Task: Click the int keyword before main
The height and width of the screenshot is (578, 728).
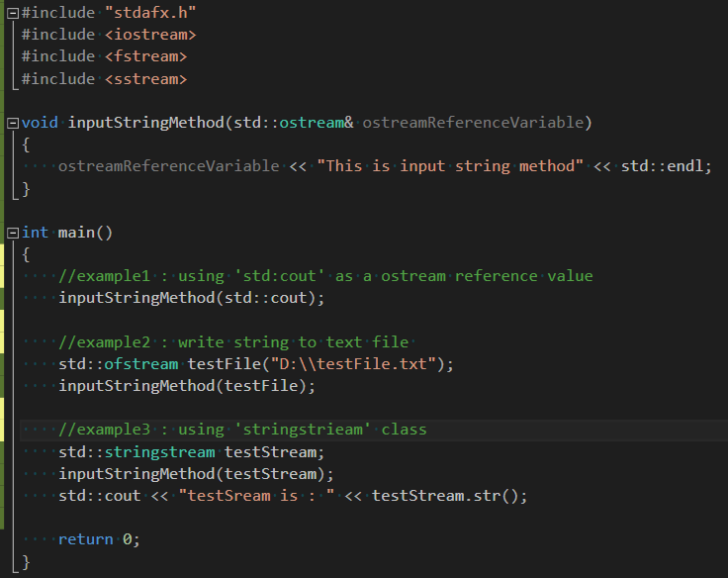Action: click(35, 233)
